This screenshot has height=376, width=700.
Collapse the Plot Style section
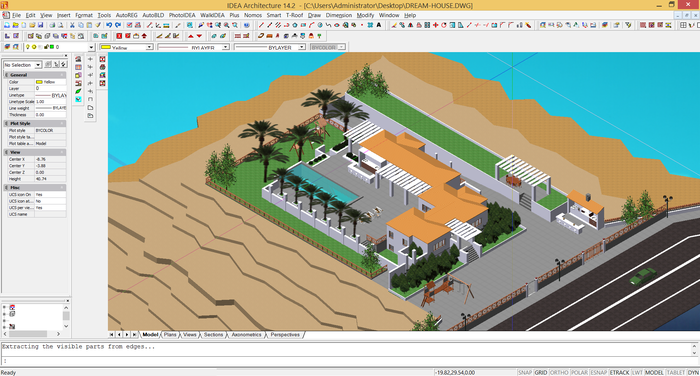[6, 123]
